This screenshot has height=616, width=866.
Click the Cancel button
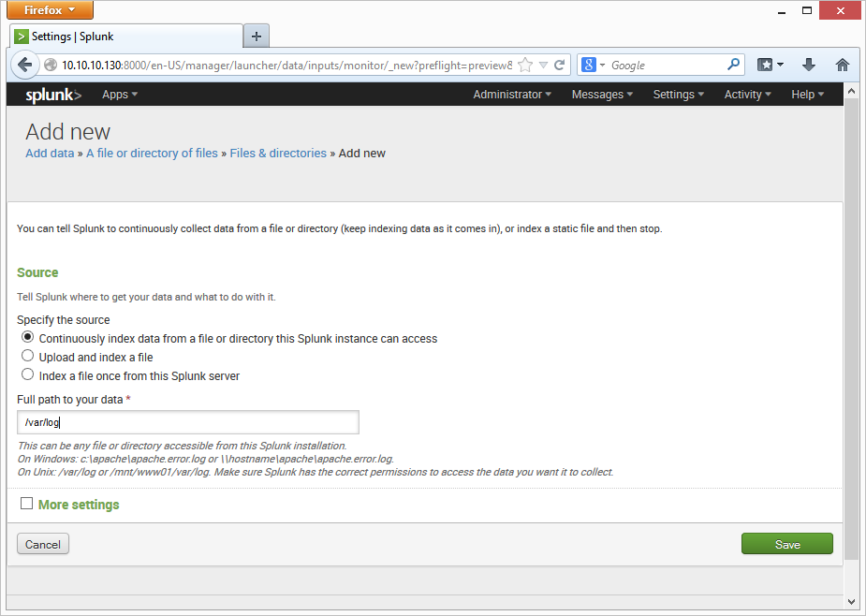tap(43, 544)
